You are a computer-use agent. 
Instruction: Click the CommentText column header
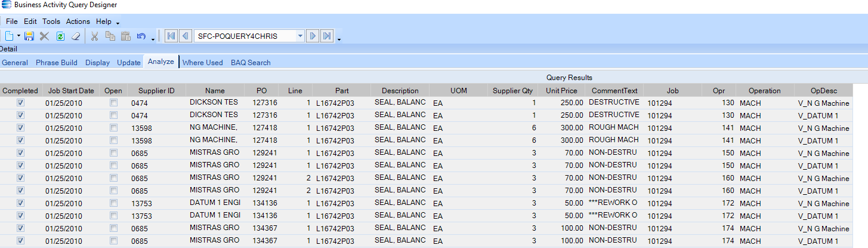pos(614,91)
